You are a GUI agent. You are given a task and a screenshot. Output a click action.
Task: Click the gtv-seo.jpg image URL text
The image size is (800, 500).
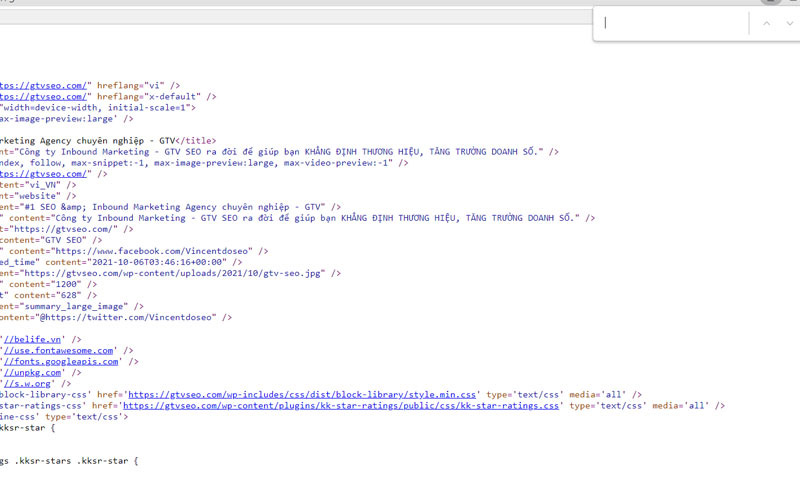point(180,273)
